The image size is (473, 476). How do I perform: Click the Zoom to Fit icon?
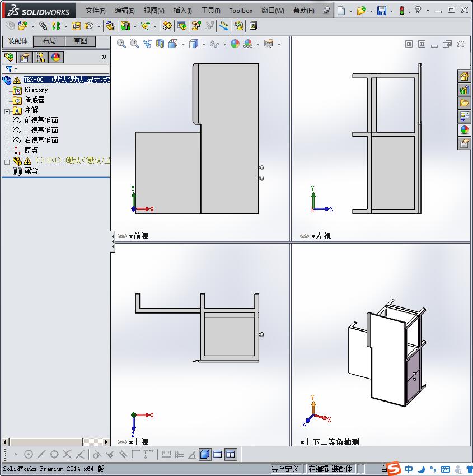[x=121, y=44]
